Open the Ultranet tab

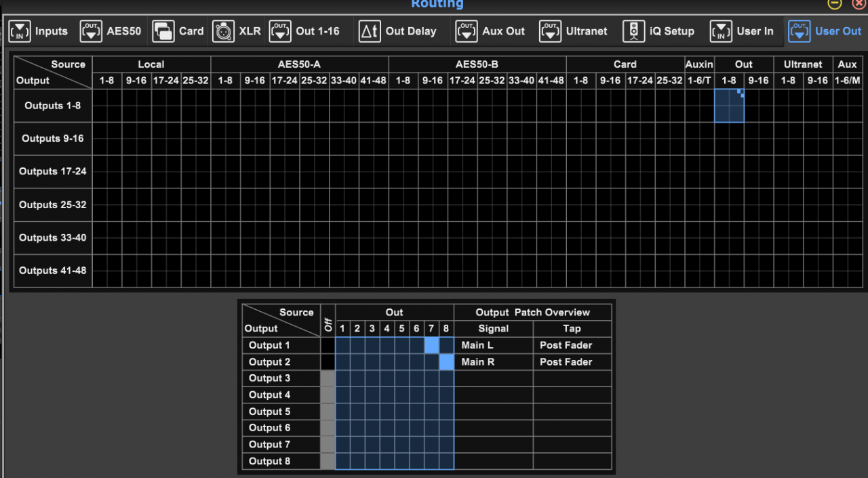click(x=574, y=31)
